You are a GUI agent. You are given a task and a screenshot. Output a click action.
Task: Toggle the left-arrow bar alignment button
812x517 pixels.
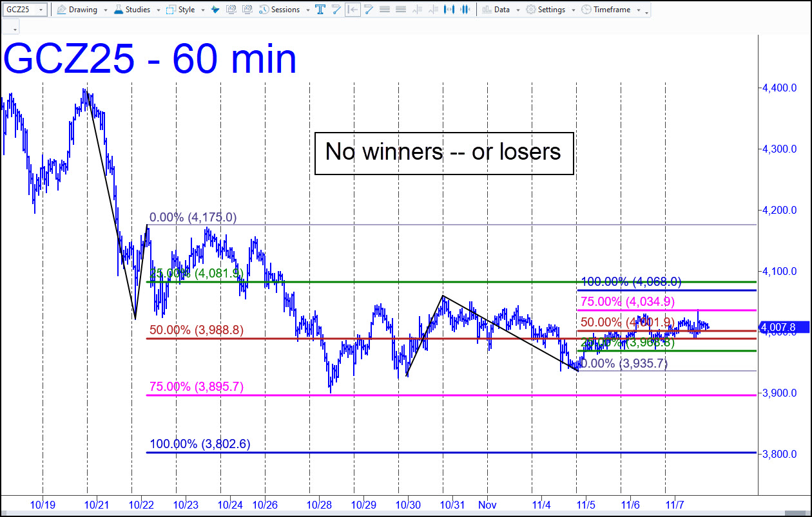[353, 10]
